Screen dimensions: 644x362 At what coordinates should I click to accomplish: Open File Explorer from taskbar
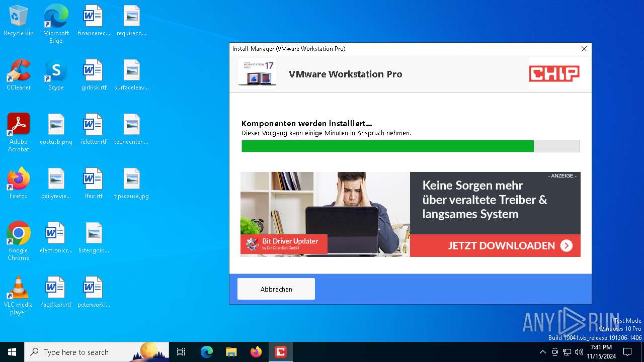231,352
